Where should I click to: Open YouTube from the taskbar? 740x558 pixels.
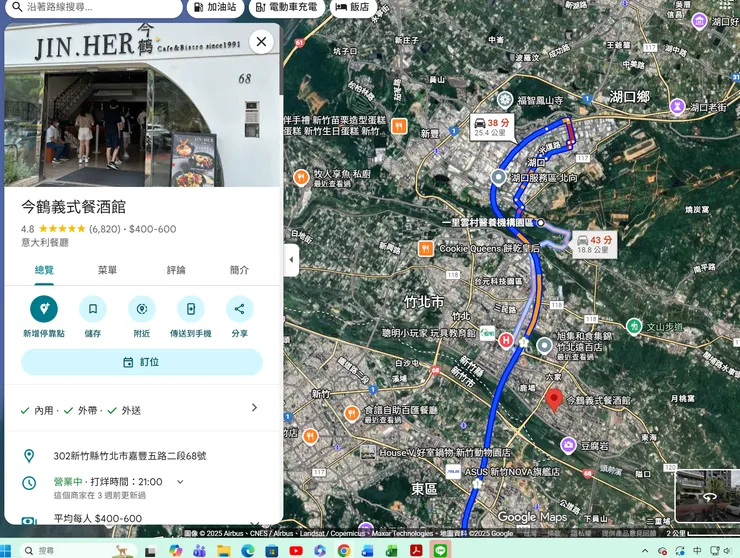[x=296, y=550]
